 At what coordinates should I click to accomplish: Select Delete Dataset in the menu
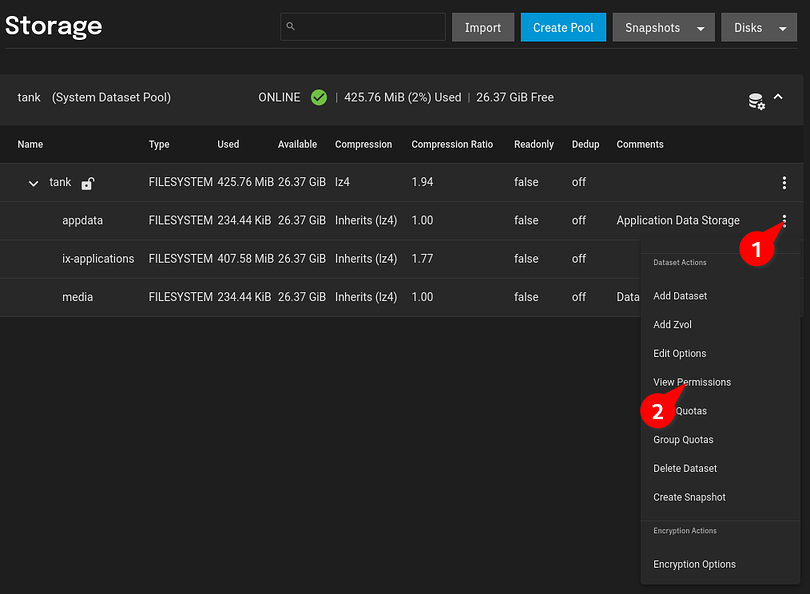(685, 468)
